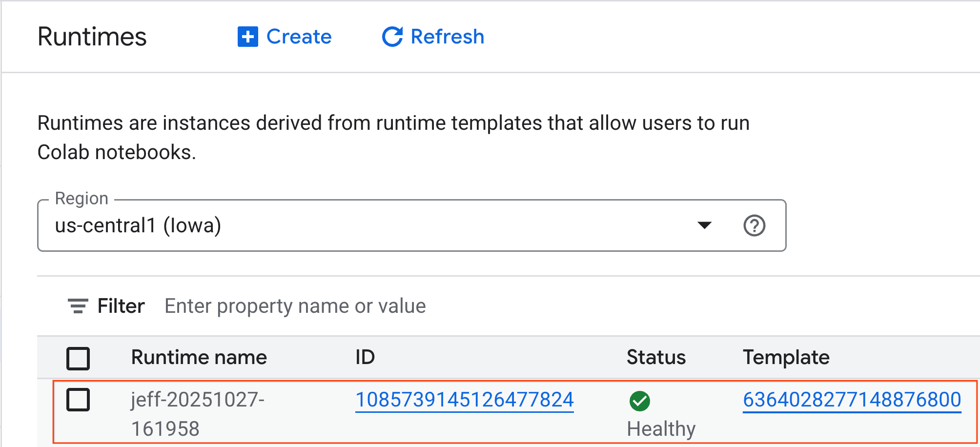Click the Status column header
This screenshot has height=447, width=980.
pyautogui.click(x=656, y=357)
